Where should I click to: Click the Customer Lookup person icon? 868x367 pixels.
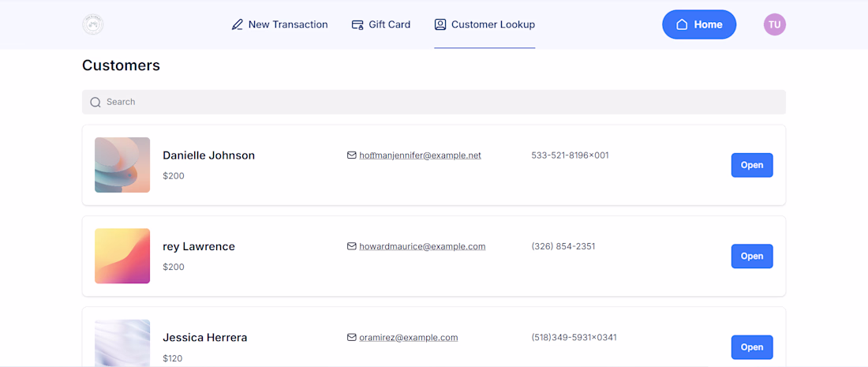pos(440,24)
